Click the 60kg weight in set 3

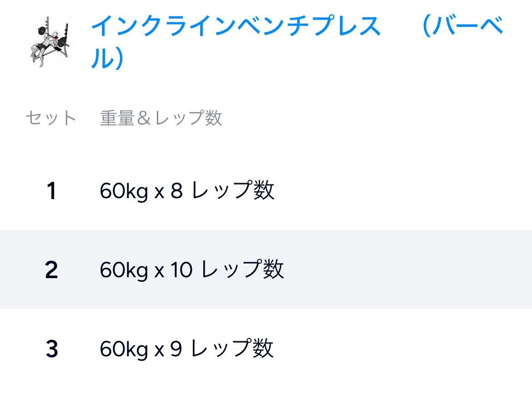click(124, 349)
